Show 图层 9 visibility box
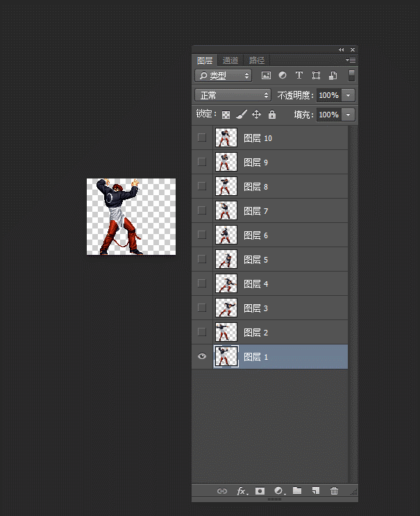The width and height of the screenshot is (420, 516). pos(202,162)
